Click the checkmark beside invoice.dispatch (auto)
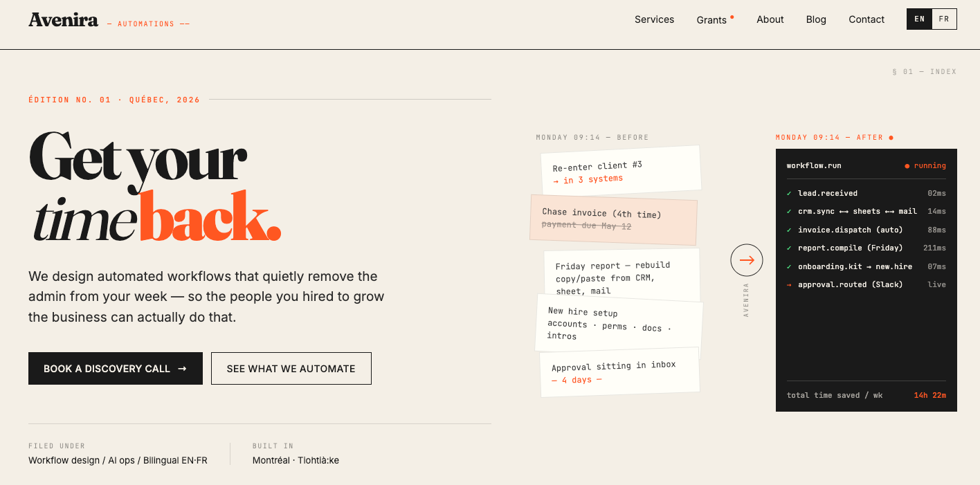The width and height of the screenshot is (980, 485). coord(789,230)
